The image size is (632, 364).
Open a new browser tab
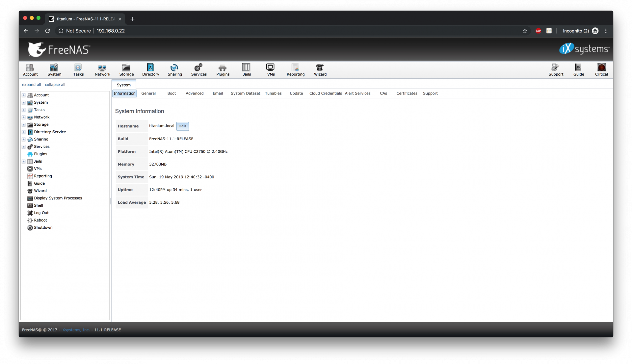[132, 19]
